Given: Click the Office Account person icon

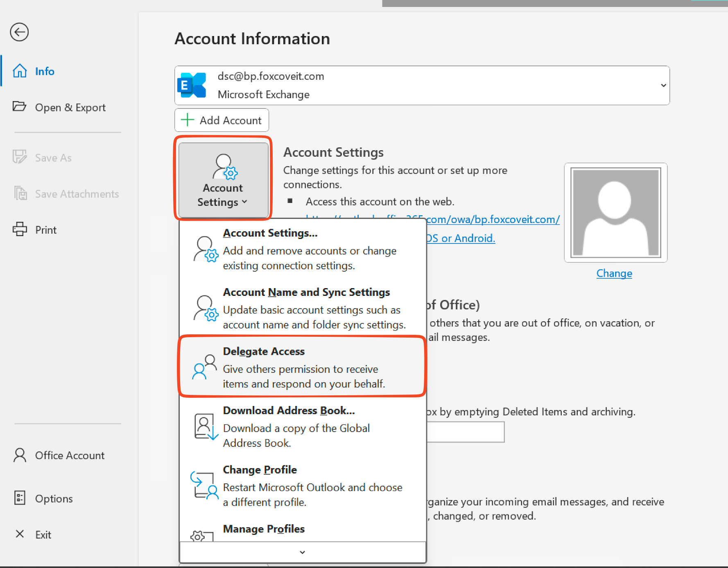Looking at the screenshot, I should pos(20,455).
